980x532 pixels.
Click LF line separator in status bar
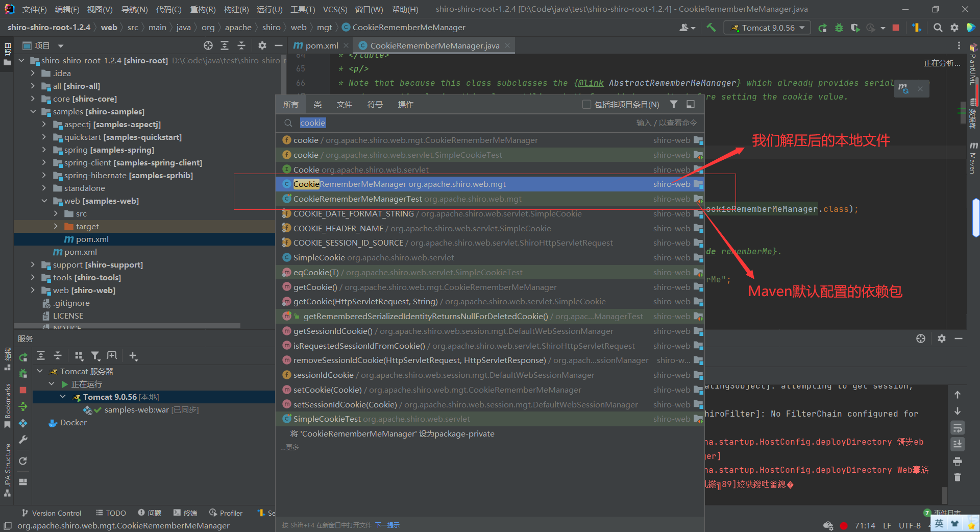pos(887,525)
